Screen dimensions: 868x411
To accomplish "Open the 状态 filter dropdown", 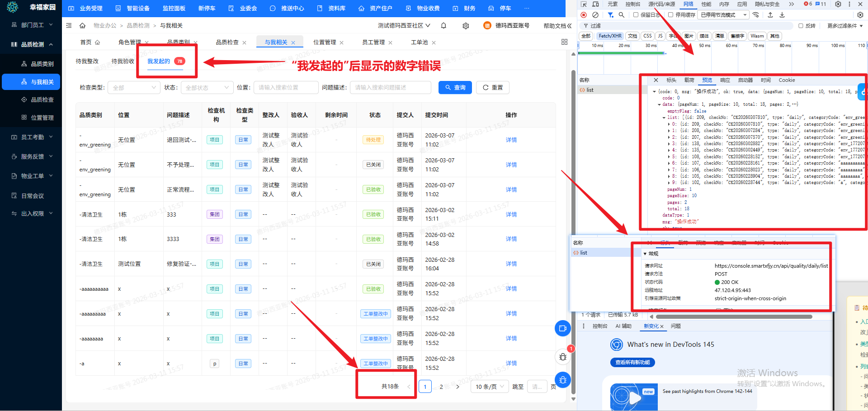I will click(207, 88).
